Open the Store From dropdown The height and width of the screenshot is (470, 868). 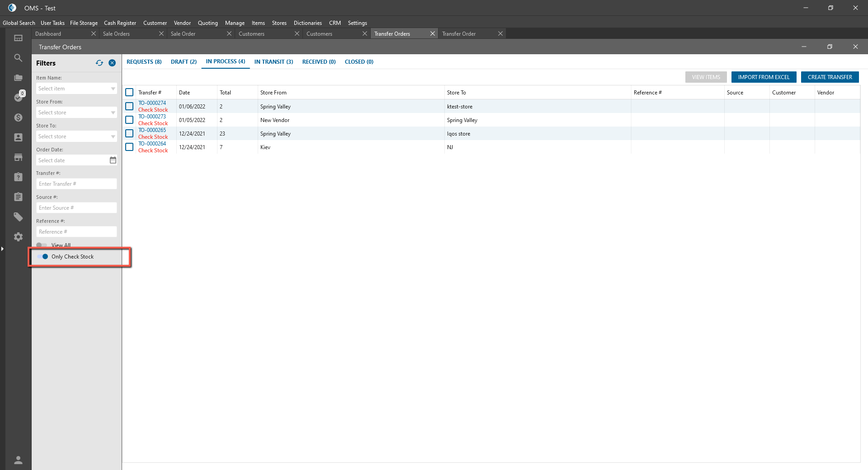coord(76,113)
